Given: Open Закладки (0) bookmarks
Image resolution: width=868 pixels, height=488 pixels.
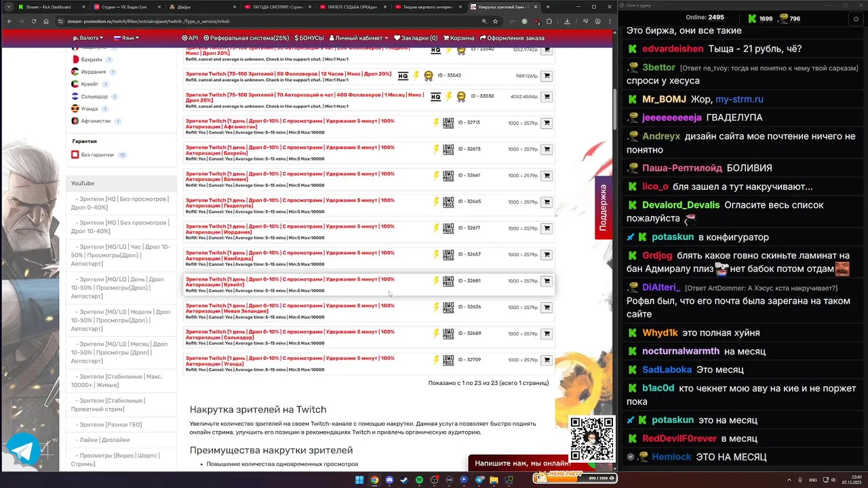Looking at the screenshot, I should tap(416, 38).
